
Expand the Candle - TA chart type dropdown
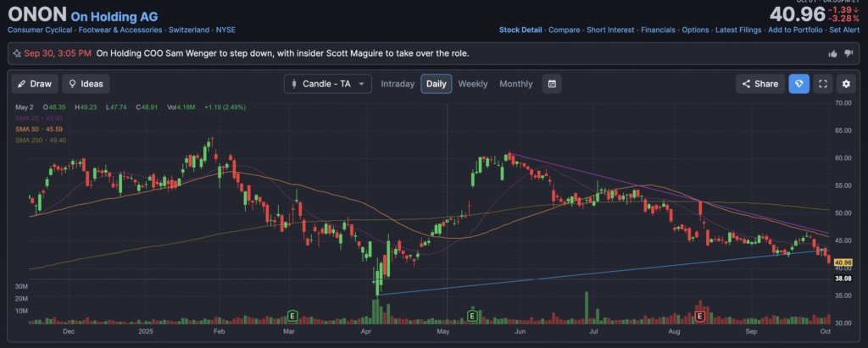tap(328, 84)
